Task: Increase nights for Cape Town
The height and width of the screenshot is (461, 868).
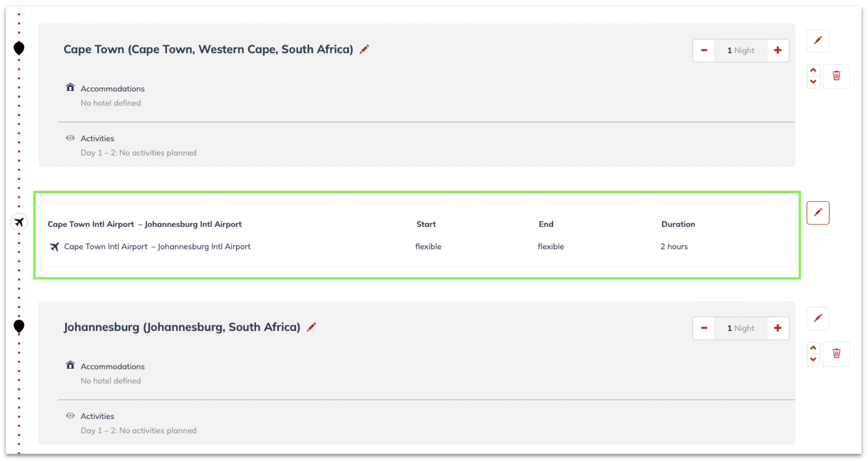Action: click(778, 50)
